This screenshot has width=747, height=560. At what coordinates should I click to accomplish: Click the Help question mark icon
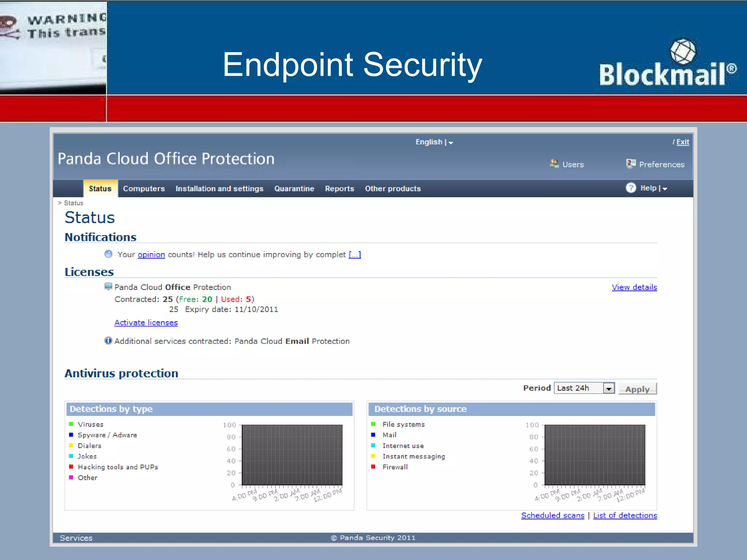[631, 188]
